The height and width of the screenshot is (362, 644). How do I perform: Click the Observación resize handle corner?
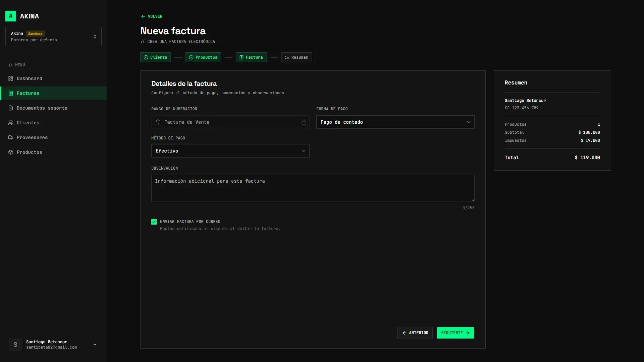(x=473, y=199)
